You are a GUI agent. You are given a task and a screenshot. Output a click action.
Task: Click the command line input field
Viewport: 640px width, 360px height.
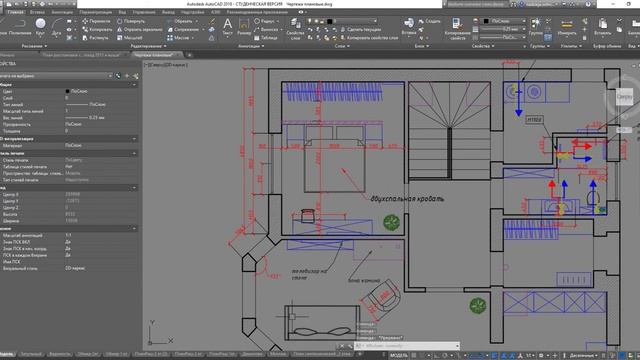point(407,346)
